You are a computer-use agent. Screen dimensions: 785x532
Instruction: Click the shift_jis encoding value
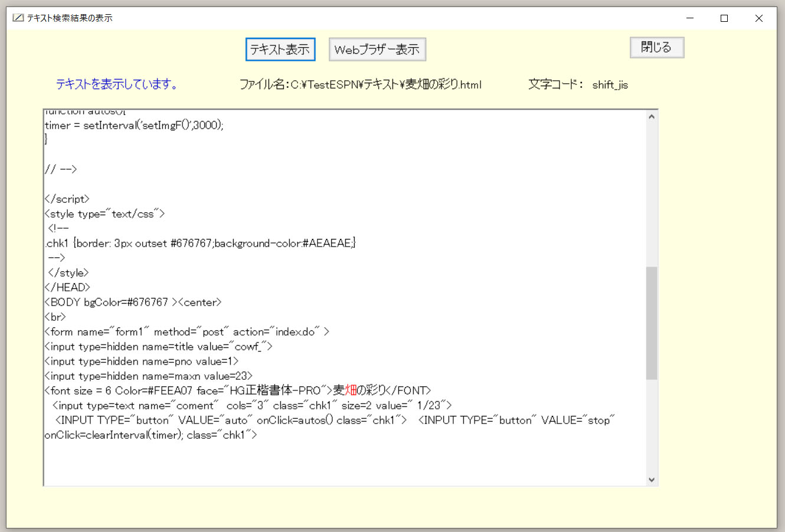click(610, 85)
